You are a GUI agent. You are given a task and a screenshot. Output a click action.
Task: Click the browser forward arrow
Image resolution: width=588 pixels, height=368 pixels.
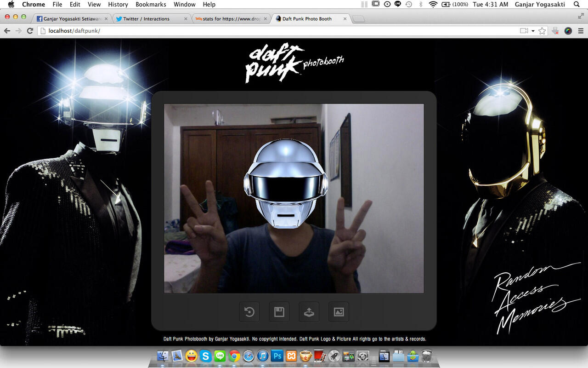click(18, 31)
